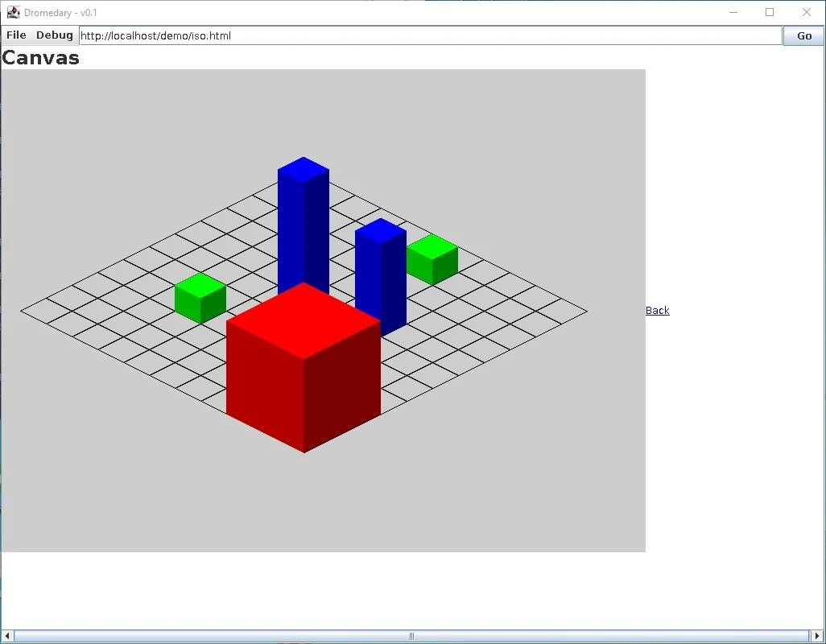Minimize the Dromedary window
Viewport: 826px width, 644px height.
733,12
